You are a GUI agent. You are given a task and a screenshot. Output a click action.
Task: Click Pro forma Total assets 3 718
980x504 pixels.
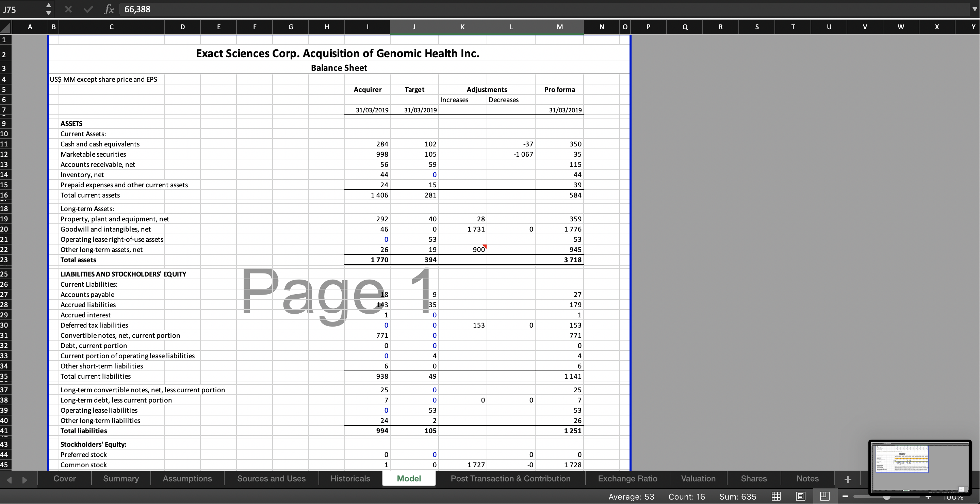573,260
